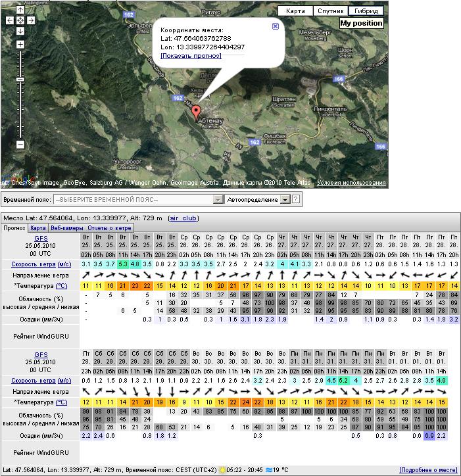Close the coordinates info balloon
This screenshot has height=476, width=461.
point(275,26)
